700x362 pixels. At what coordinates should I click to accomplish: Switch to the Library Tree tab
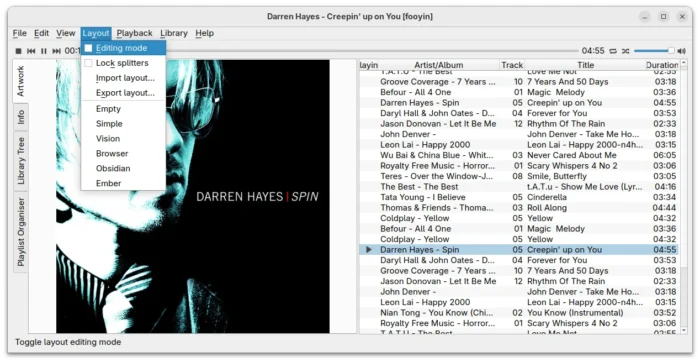click(x=21, y=161)
